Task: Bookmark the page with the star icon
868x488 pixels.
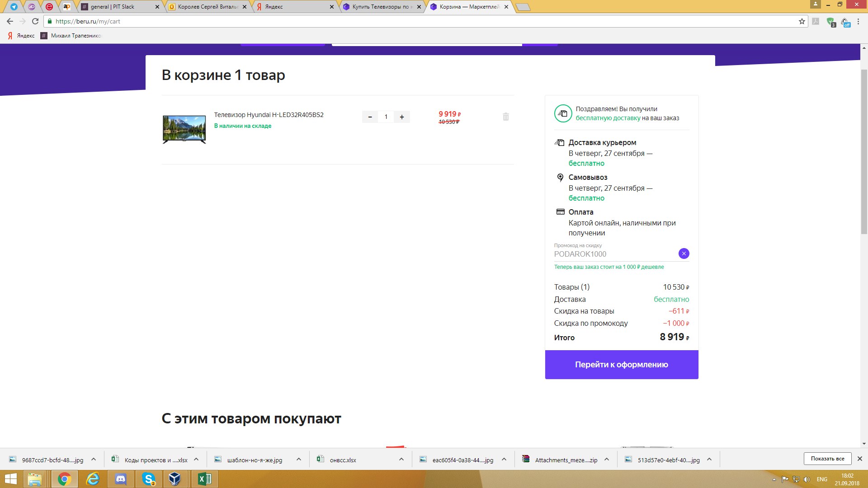Action: (802, 21)
